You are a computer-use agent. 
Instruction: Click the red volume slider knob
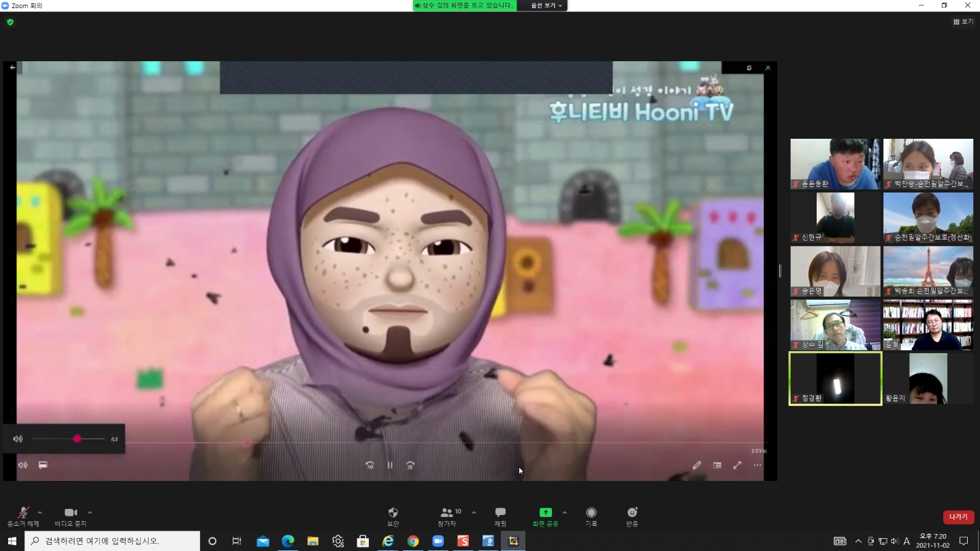coord(77,439)
